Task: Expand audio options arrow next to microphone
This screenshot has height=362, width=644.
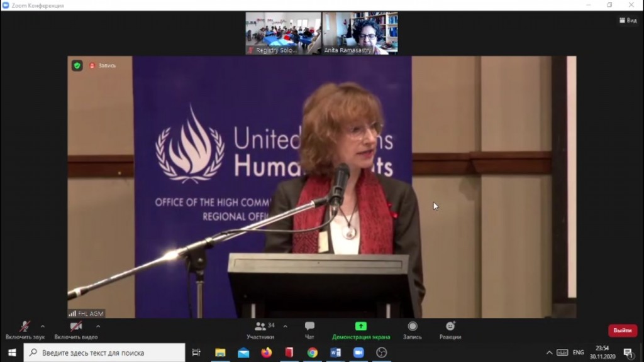Action: pos(43,327)
